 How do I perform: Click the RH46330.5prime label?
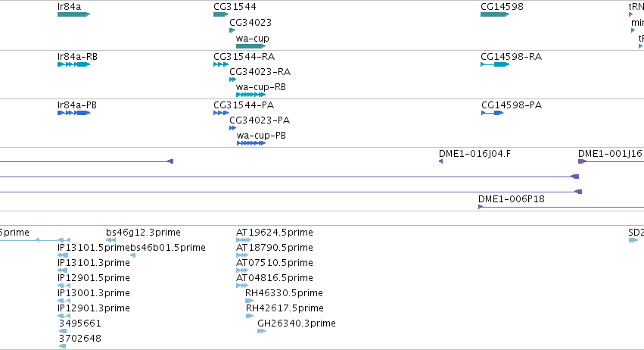[x=284, y=293]
